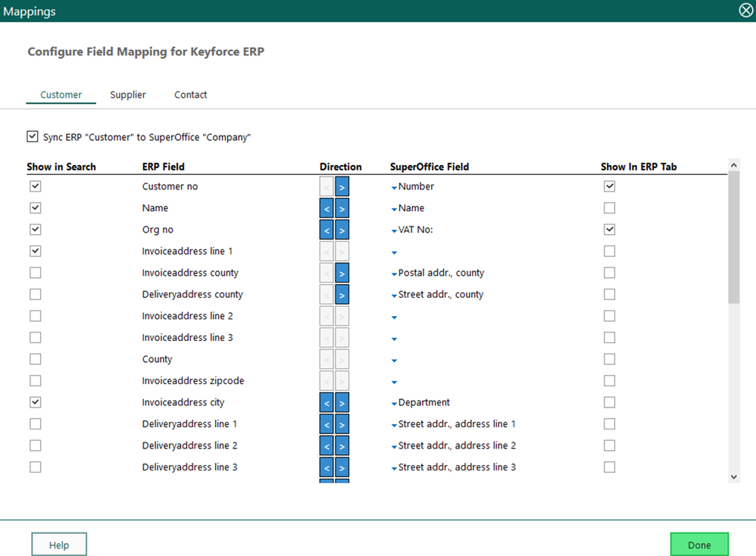Toggle left-arrow direction for Invoiceaddress city
The image size is (756, 556).
point(326,403)
